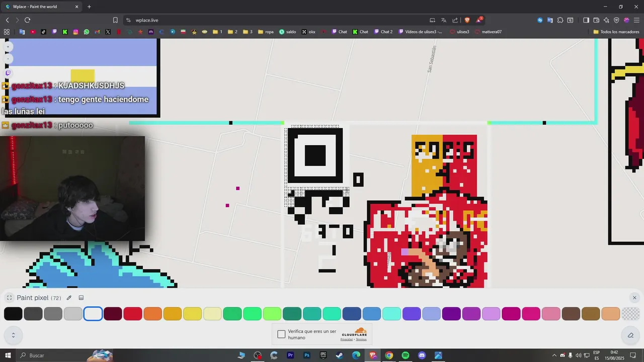This screenshot has width=644, height=362.
Task: Open the WhatsApp bookmark
Action: coord(87,32)
